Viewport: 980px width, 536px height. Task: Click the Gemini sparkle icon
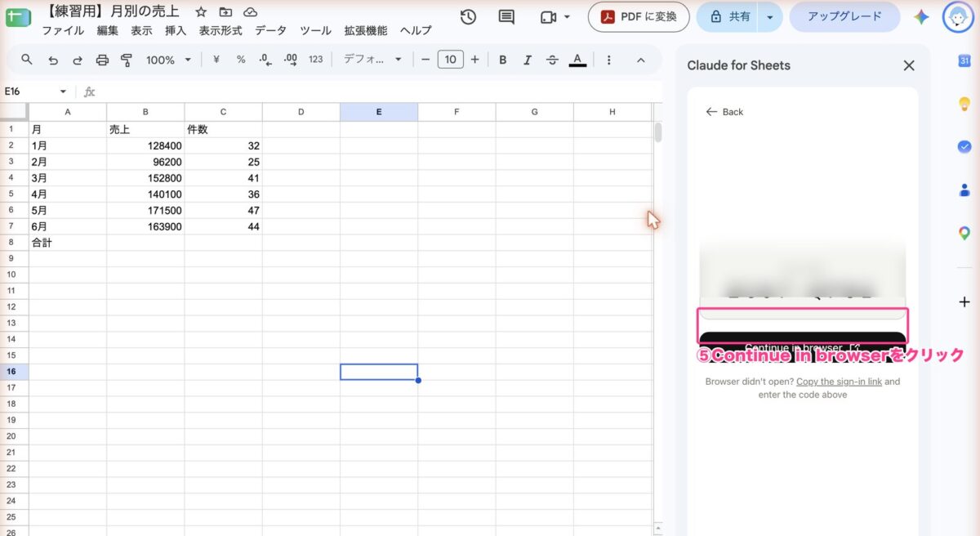pos(921,16)
